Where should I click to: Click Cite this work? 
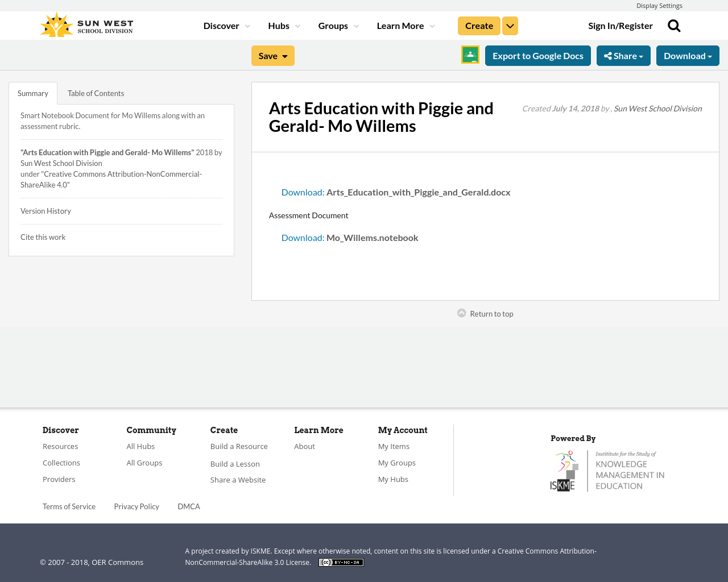[x=43, y=236]
